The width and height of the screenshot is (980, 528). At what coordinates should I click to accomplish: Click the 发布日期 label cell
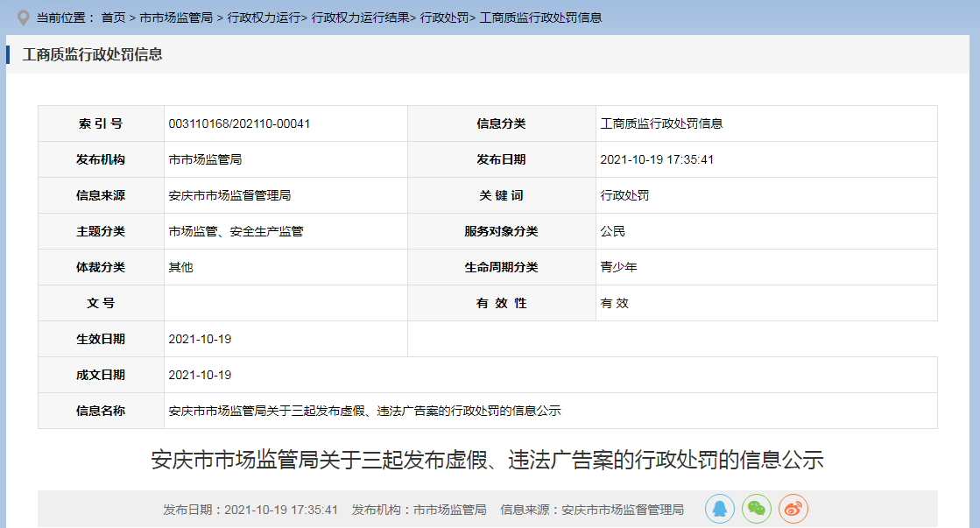click(501, 159)
